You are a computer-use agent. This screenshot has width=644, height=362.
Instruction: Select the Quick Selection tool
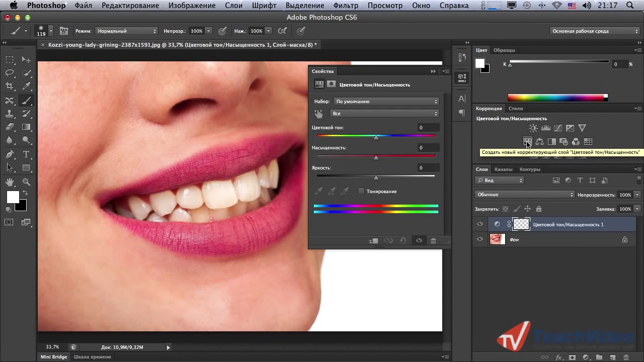click(x=26, y=73)
